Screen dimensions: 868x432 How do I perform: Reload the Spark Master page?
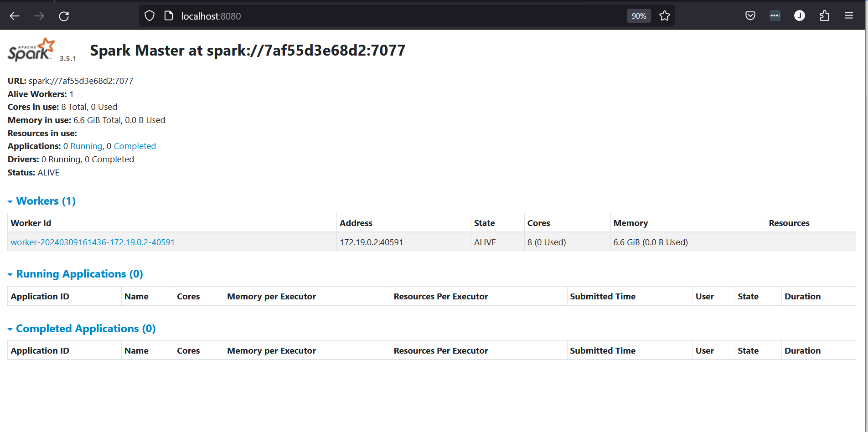pyautogui.click(x=64, y=16)
